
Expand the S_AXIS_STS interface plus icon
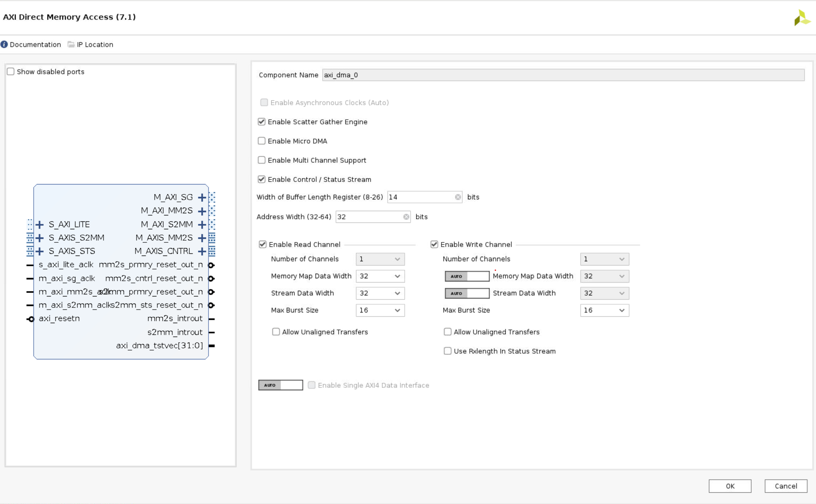point(40,251)
